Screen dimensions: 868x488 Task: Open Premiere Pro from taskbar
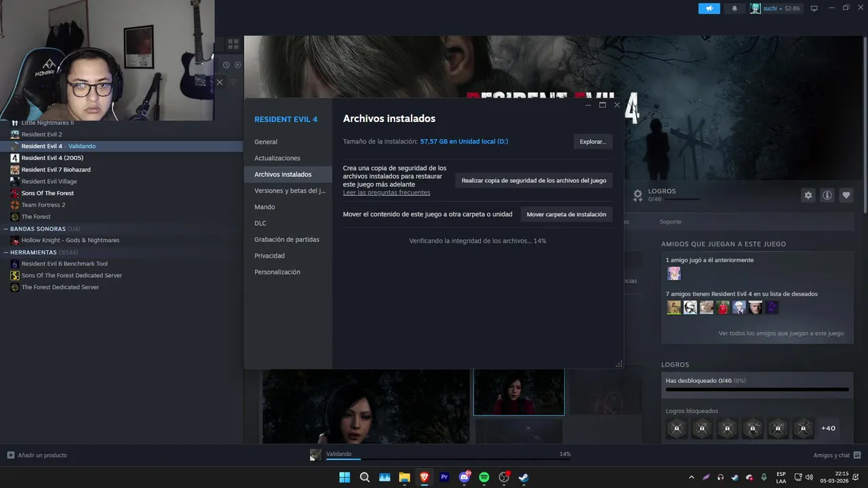coord(444,477)
